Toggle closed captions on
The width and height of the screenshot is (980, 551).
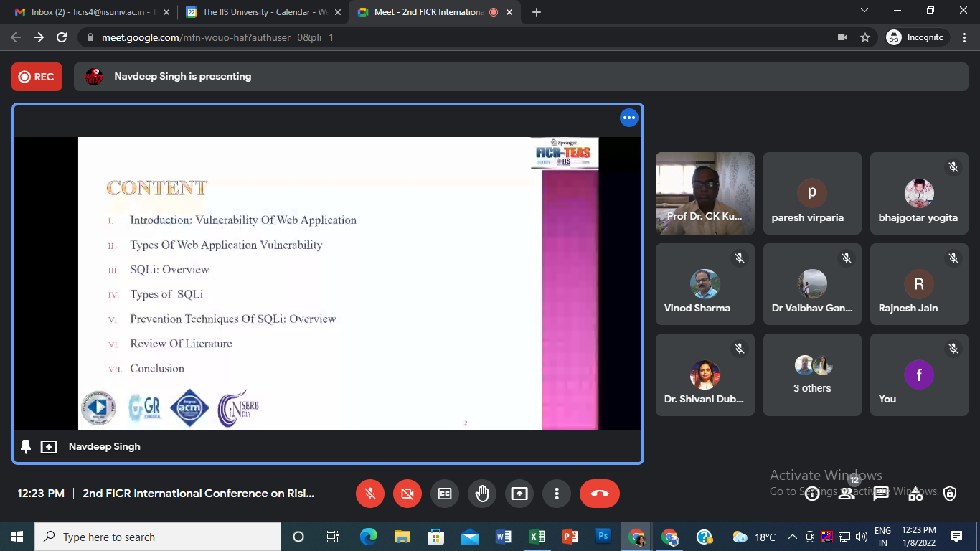[445, 494]
